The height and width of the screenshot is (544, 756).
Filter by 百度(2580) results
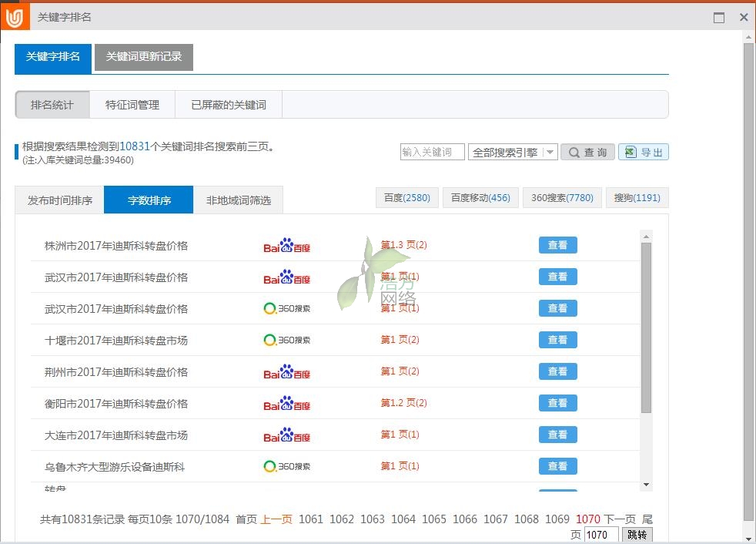click(x=407, y=198)
